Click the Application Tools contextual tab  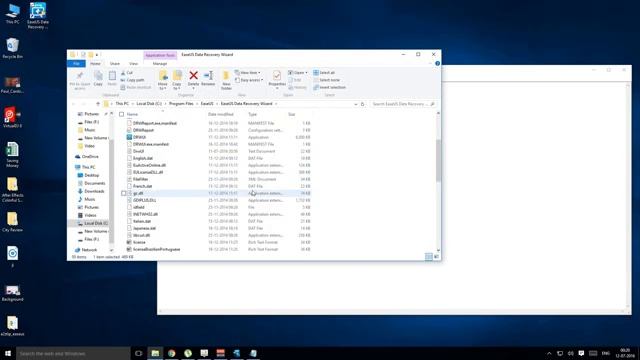[160, 55]
